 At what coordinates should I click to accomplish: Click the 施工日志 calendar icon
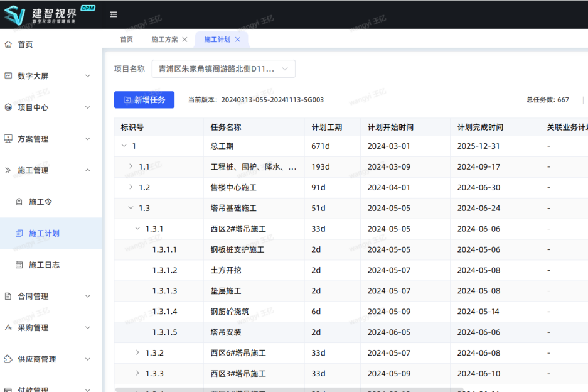coord(19,265)
